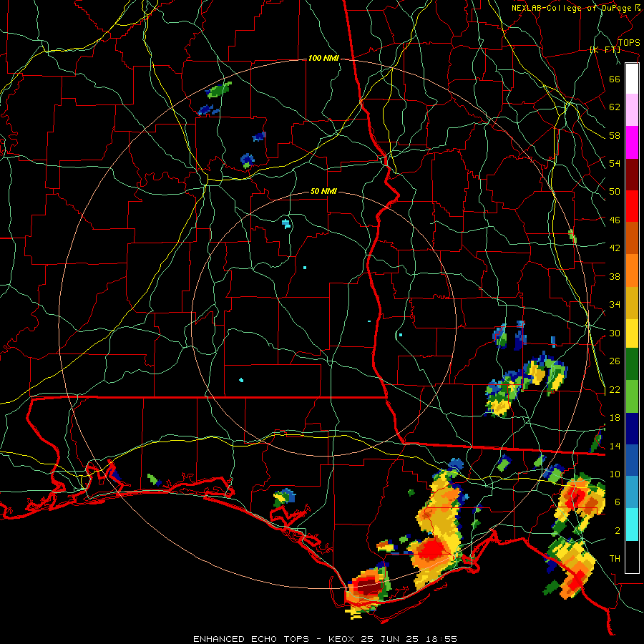Click the legend value 22

(615, 389)
